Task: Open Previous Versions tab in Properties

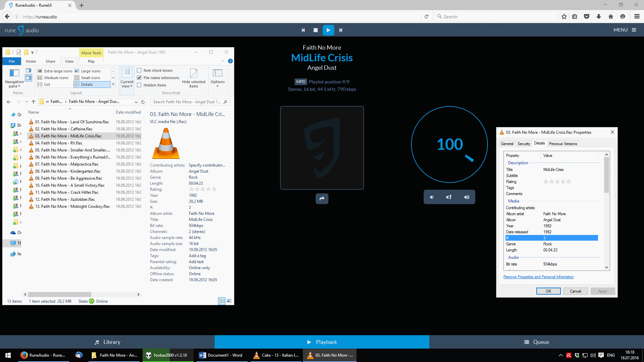Action: [x=563, y=144]
